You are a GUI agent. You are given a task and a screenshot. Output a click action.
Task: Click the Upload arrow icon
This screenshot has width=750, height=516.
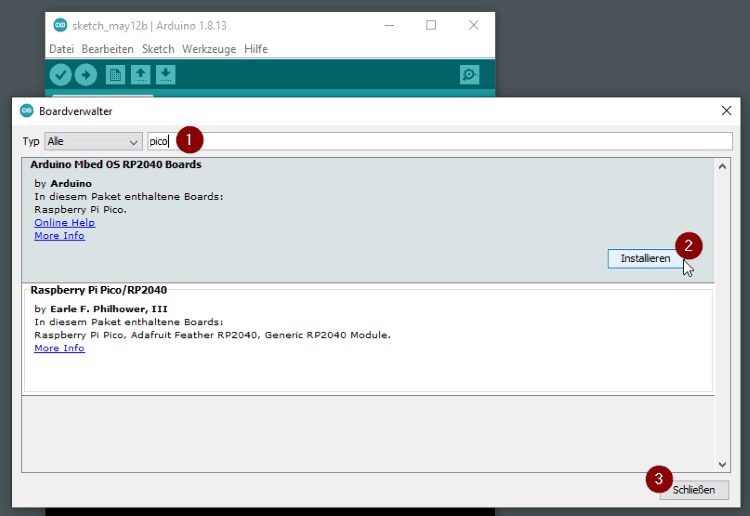pyautogui.click(x=86, y=74)
